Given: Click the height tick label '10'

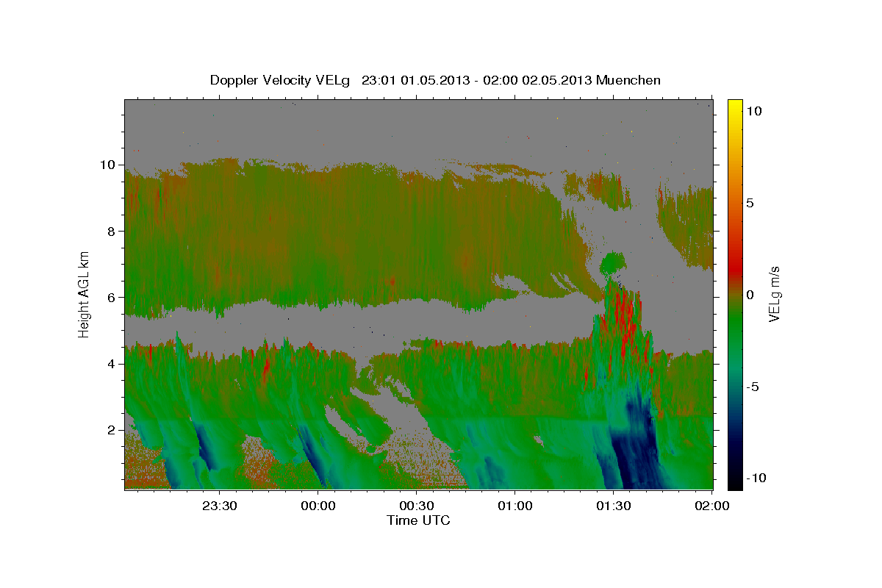Looking at the screenshot, I should click(x=110, y=165).
